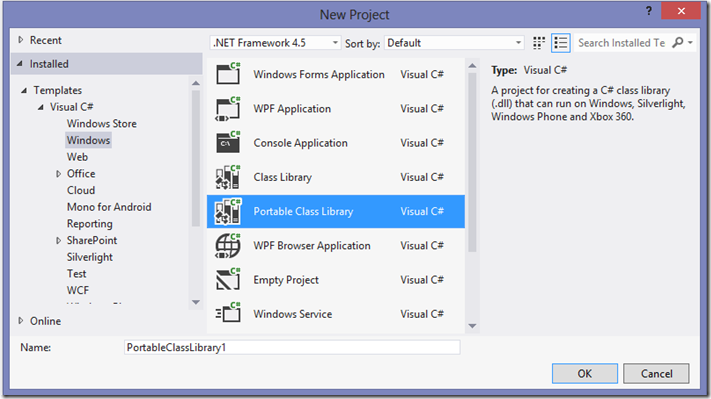The image size is (711, 399).
Task: Select the Cloud tree item
Action: [x=81, y=190]
